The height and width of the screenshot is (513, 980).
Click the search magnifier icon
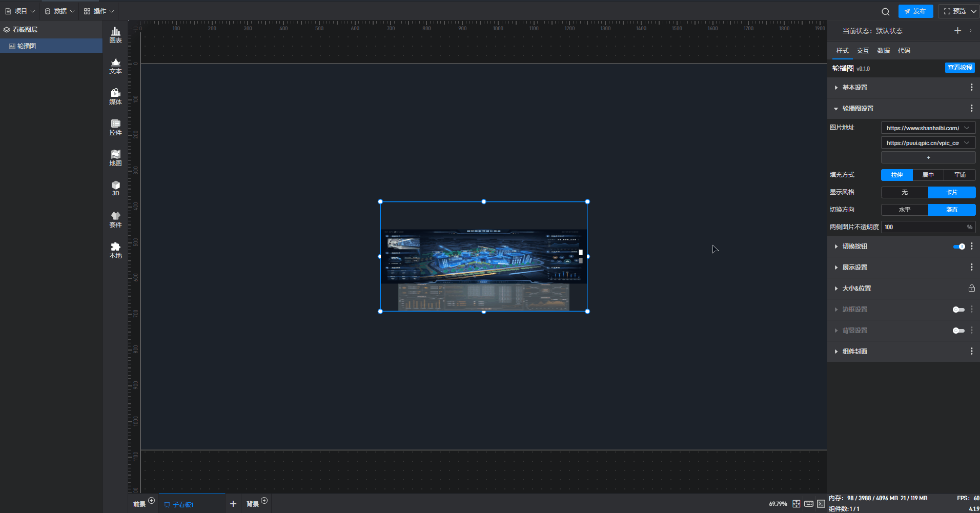(x=885, y=11)
